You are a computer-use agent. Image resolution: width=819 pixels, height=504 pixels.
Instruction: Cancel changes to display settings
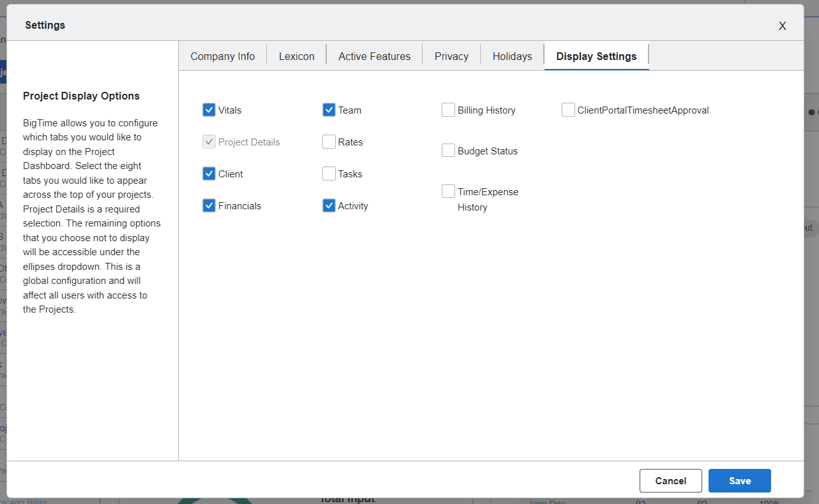point(670,480)
